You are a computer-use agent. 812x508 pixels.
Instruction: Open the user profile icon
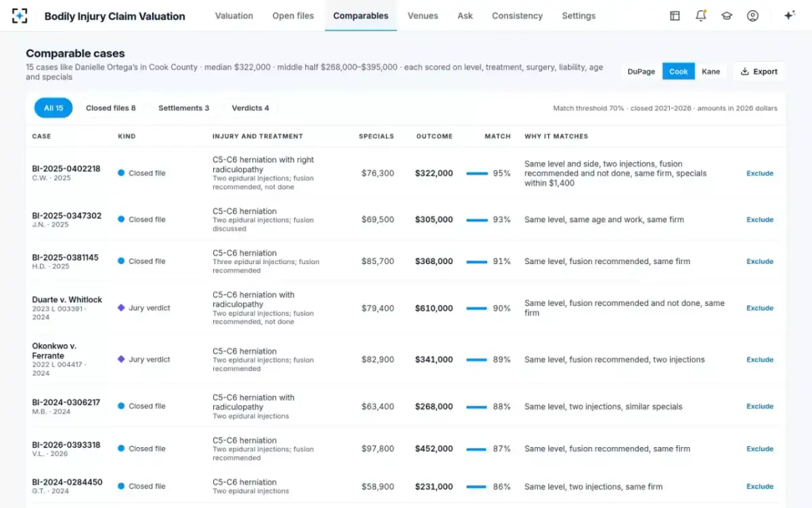click(x=752, y=16)
